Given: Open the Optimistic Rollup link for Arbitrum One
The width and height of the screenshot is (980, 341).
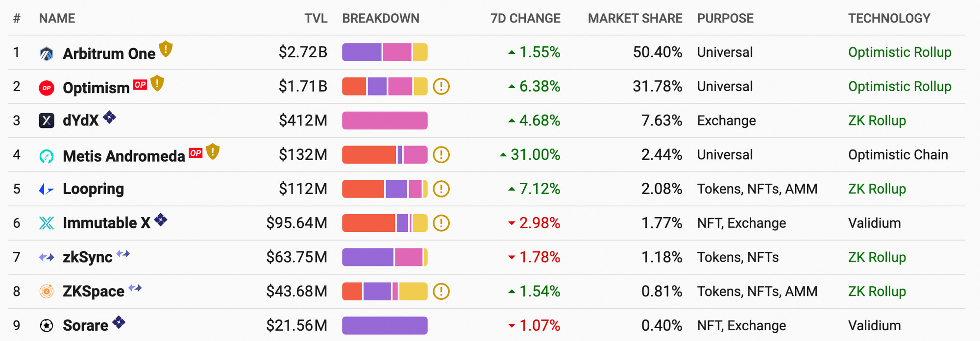Looking at the screenshot, I should pyautogui.click(x=900, y=52).
